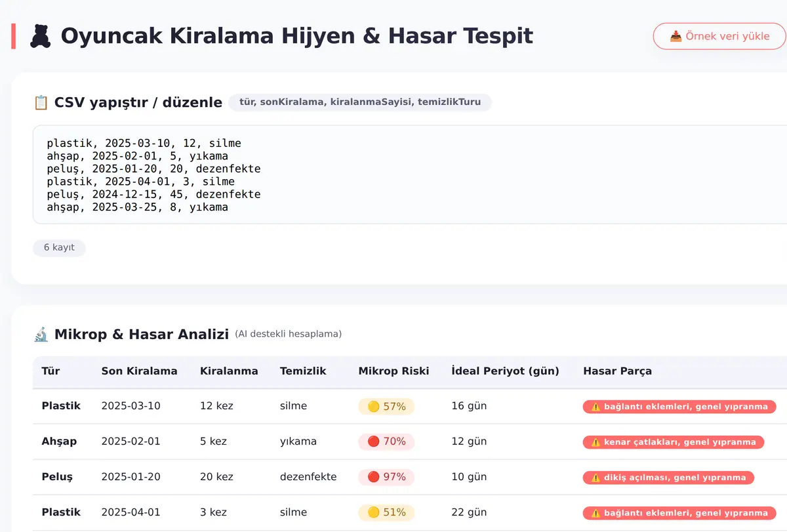Click the Ahşap row name cell
The image size is (787, 532).
(x=59, y=441)
